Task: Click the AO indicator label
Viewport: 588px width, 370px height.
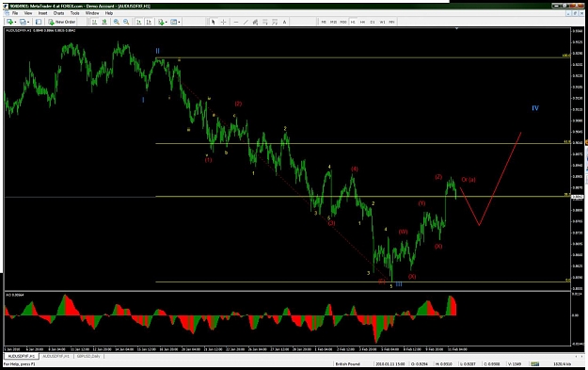Action: 15,295
